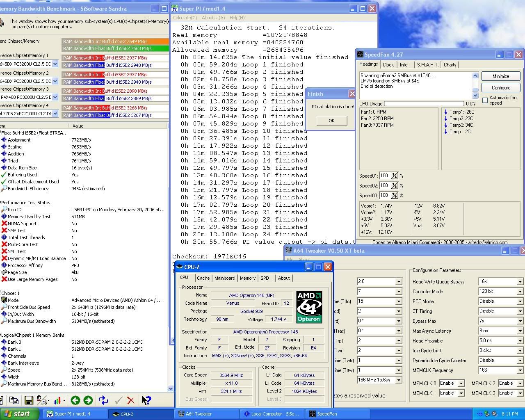Switch to the Charts tab in SpeedFan
This screenshot has width=525, height=420.
coord(450,65)
